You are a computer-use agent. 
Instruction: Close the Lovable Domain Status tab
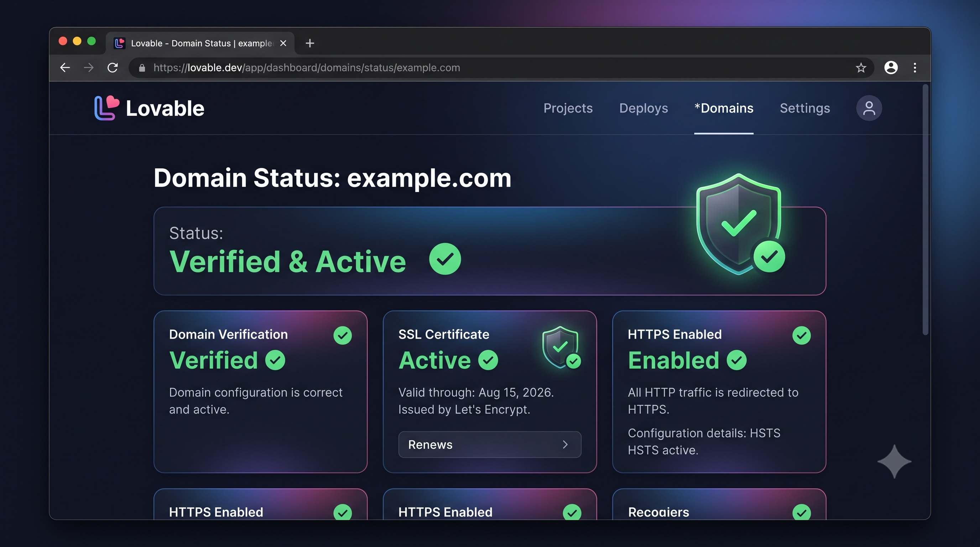coord(283,43)
